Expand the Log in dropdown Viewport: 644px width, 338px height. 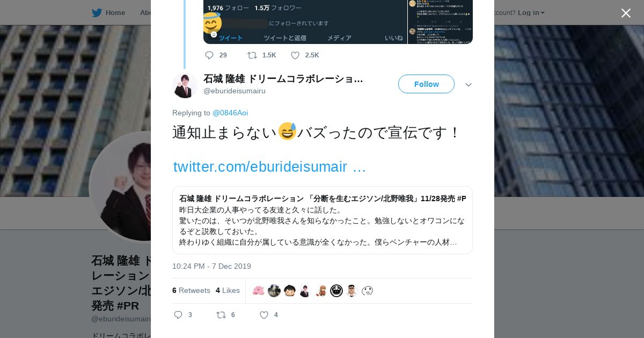coord(531,12)
